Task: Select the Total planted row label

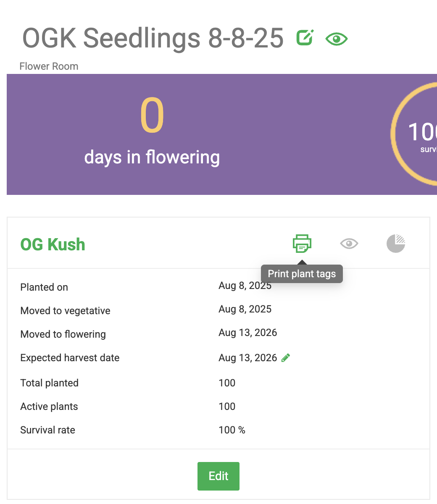Action: (x=50, y=383)
